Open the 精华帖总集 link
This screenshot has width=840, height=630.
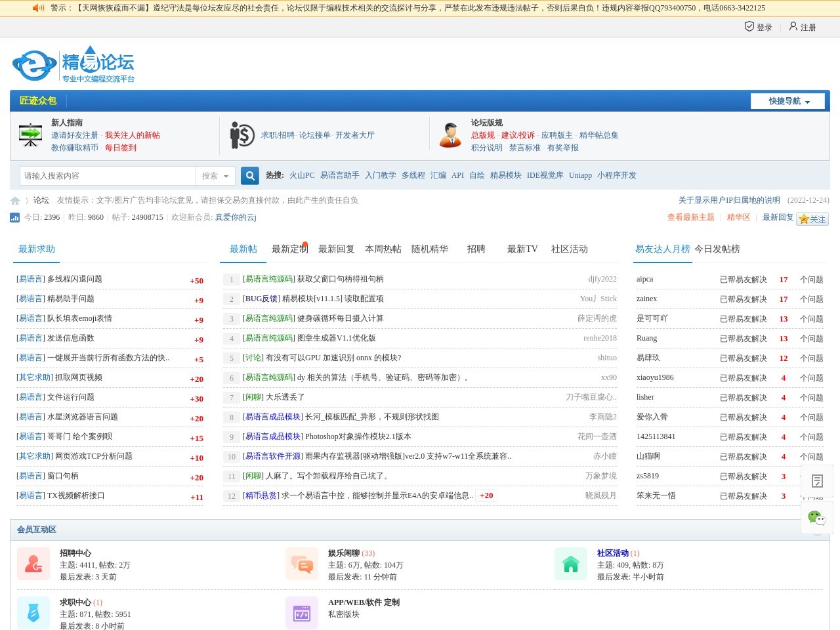click(x=599, y=135)
